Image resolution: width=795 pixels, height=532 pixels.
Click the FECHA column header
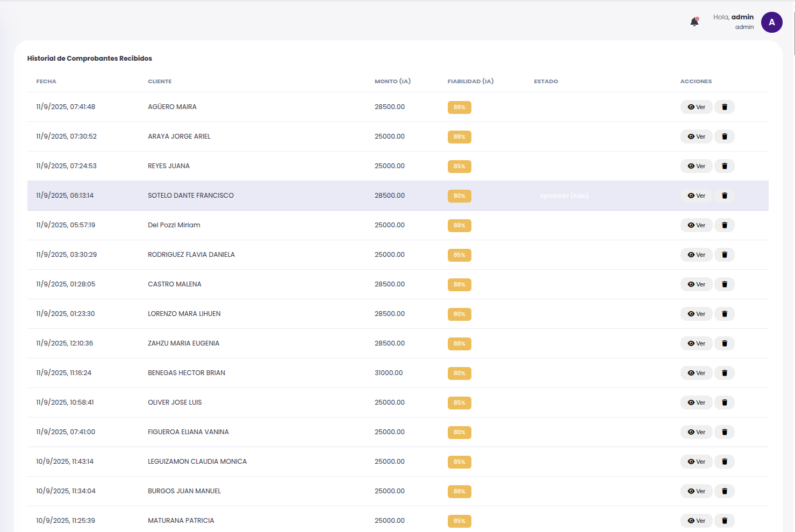pos(46,82)
